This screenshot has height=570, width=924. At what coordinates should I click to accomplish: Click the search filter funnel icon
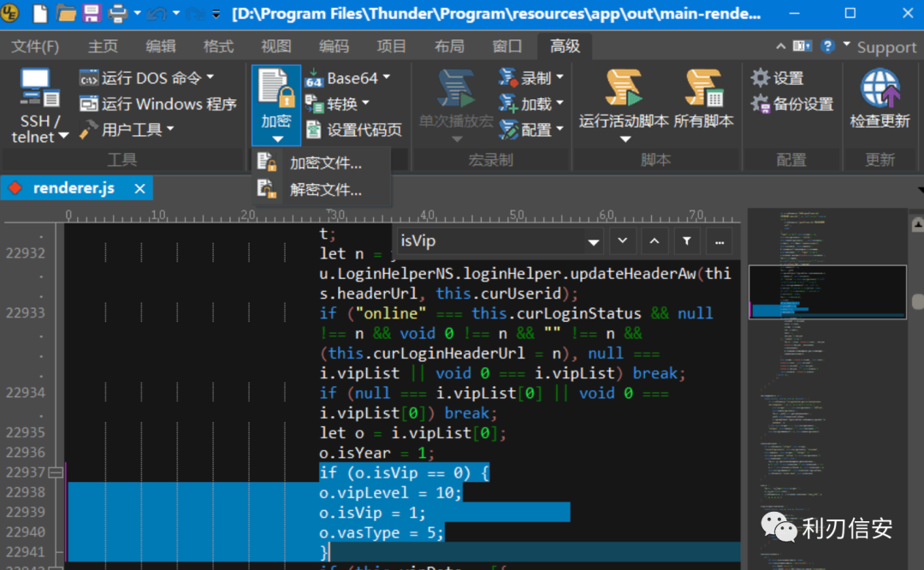687,241
